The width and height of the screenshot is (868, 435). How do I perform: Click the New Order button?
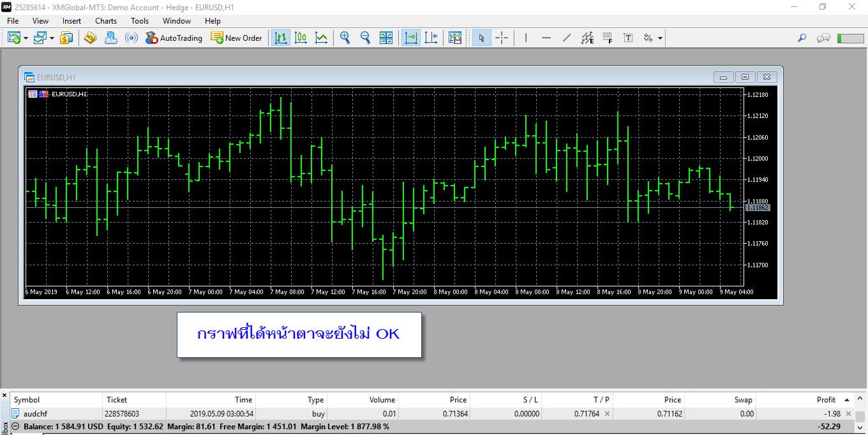click(x=236, y=38)
